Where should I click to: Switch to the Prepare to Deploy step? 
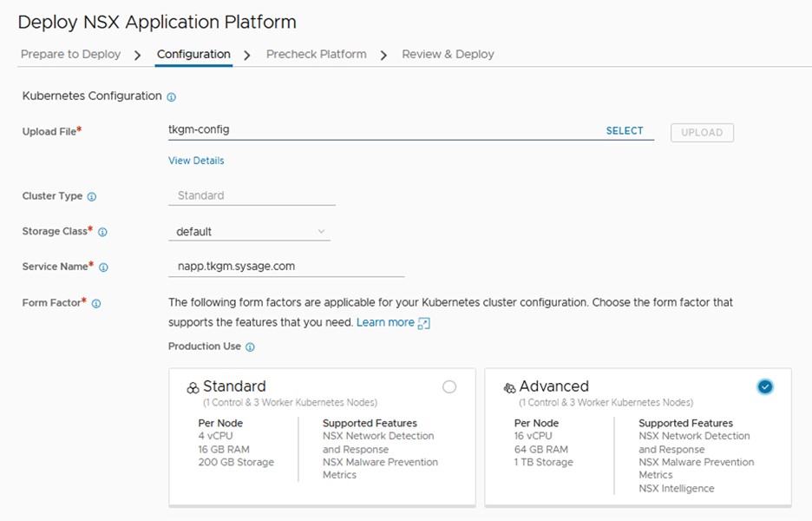point(70,54)
